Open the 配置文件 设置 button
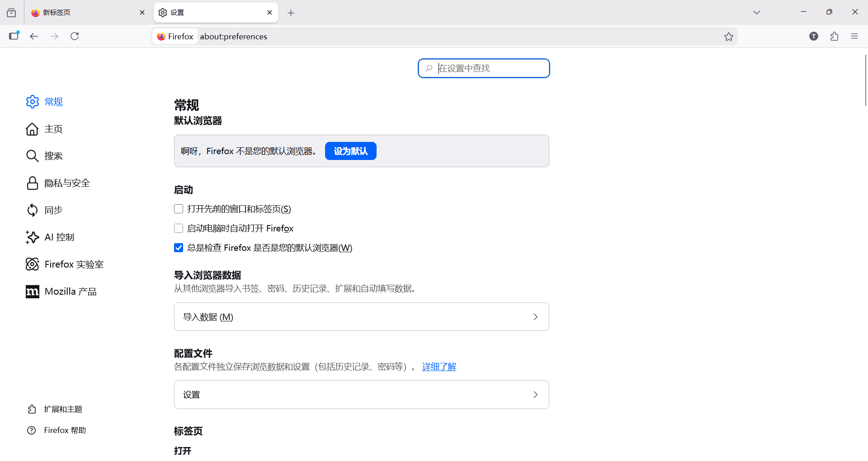 [x=362, y=395]
